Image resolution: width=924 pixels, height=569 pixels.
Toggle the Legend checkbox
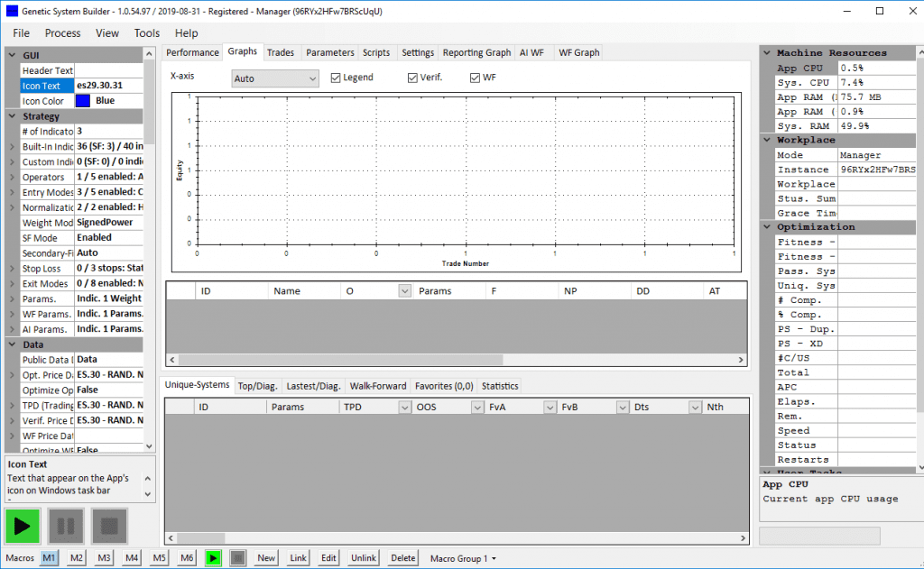coord(336,78)
